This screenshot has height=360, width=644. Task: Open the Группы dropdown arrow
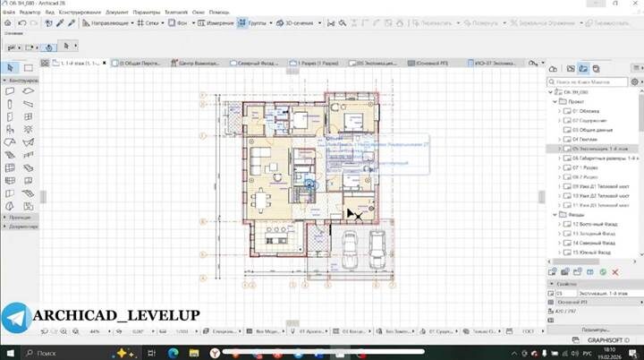pos(271,23)
